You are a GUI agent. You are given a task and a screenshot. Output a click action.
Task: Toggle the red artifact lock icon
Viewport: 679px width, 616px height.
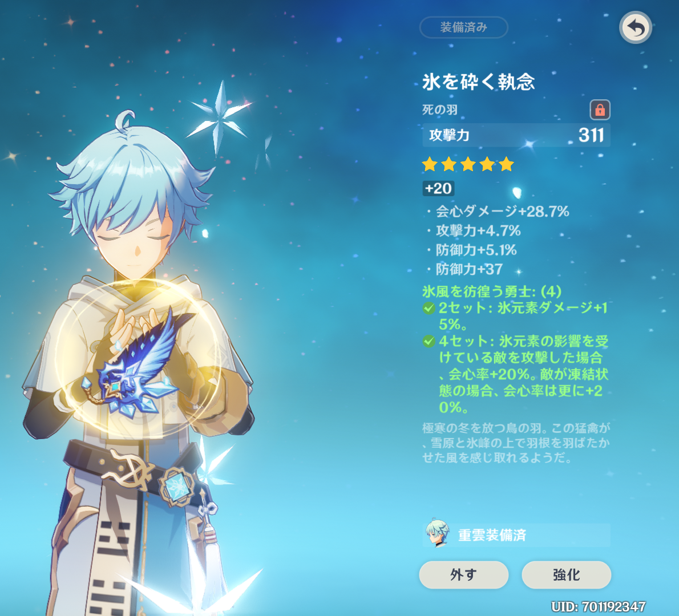[x=600, y=110]
